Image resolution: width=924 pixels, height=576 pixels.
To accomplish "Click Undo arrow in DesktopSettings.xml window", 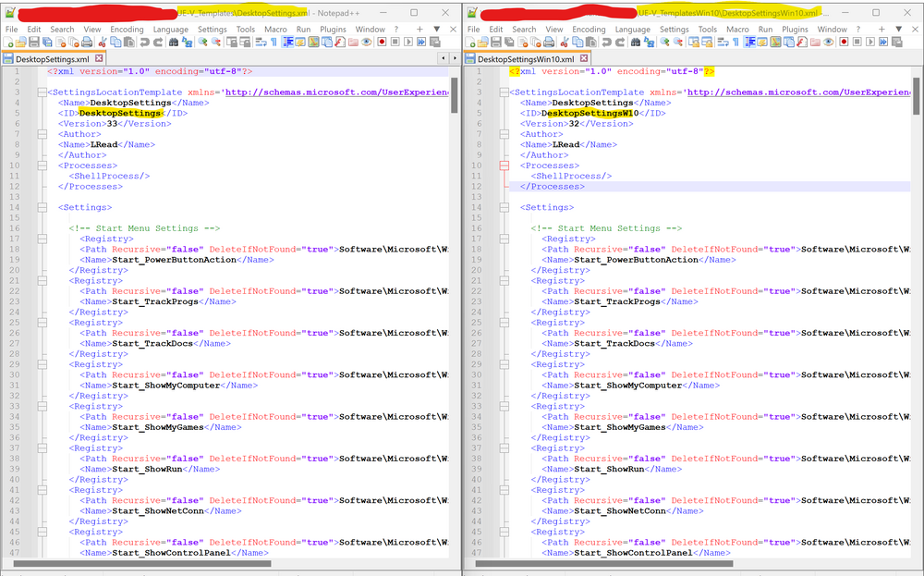I will [144, 42].
